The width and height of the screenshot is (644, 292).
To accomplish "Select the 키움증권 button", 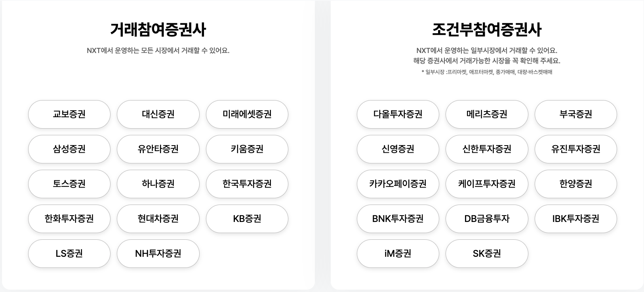I will pos(247,149).
